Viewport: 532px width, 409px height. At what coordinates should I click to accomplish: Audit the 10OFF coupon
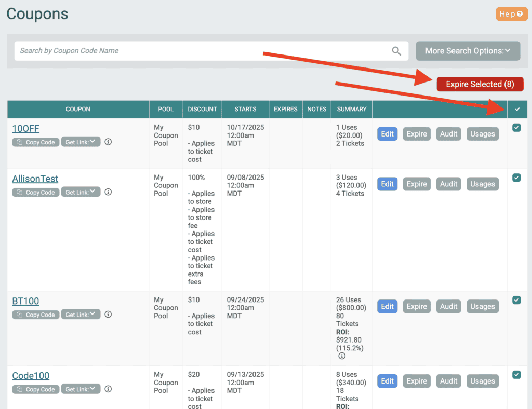(448, 134)
